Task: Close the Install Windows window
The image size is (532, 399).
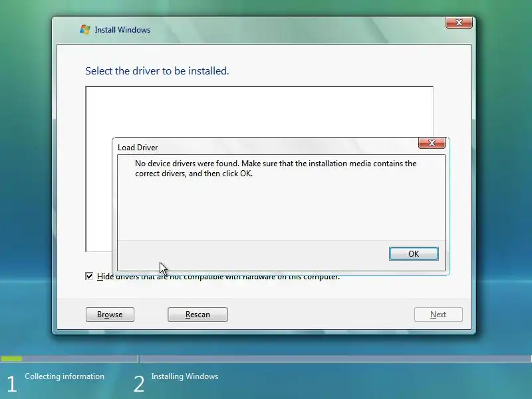Action: 459,23
